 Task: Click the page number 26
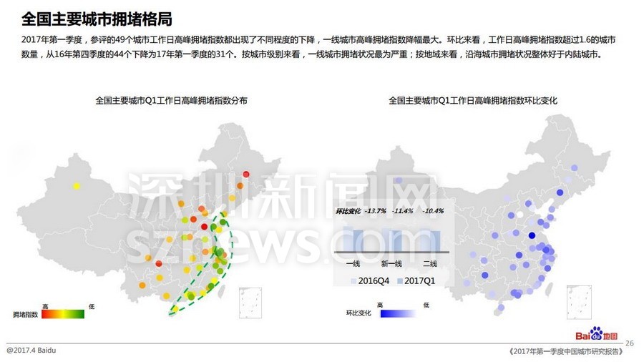pyautogui.click(x=630, y=343)
